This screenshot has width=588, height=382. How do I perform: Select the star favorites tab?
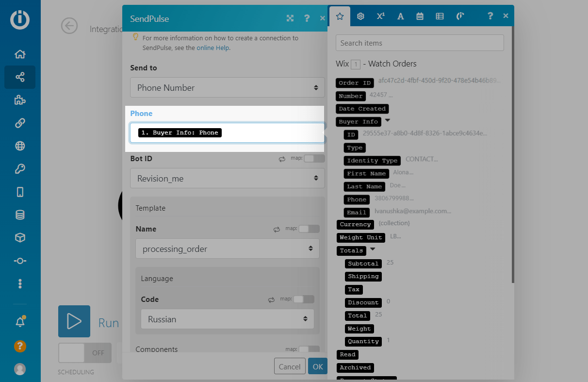pos(340,16)
